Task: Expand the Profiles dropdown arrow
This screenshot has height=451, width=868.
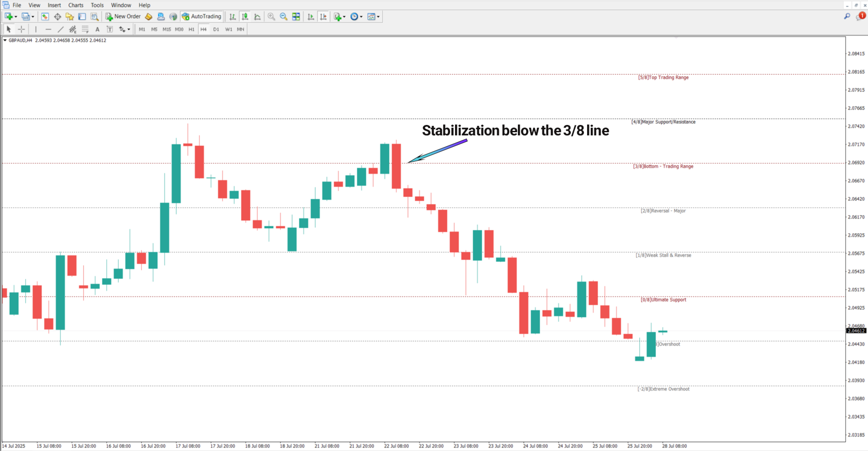Action: 33,17
